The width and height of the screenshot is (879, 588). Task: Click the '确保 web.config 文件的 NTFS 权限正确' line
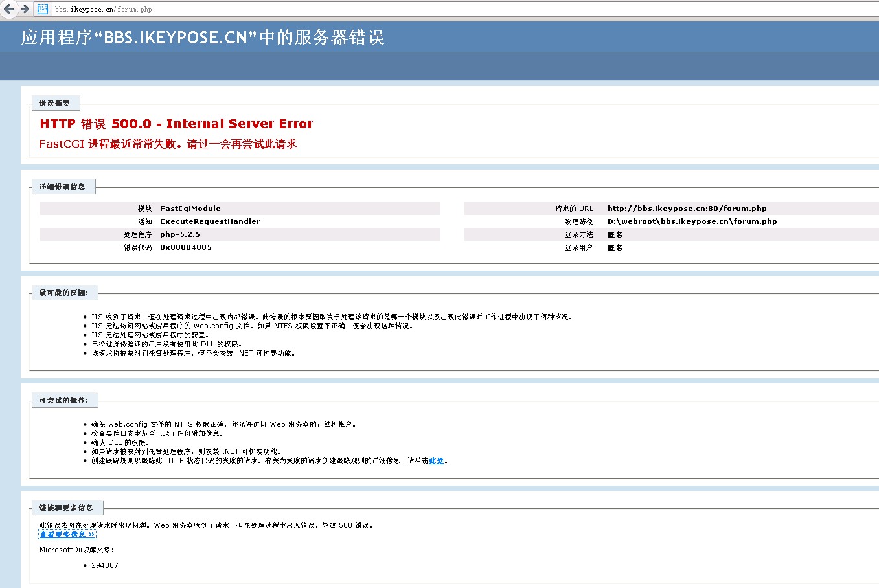point(224,424)
